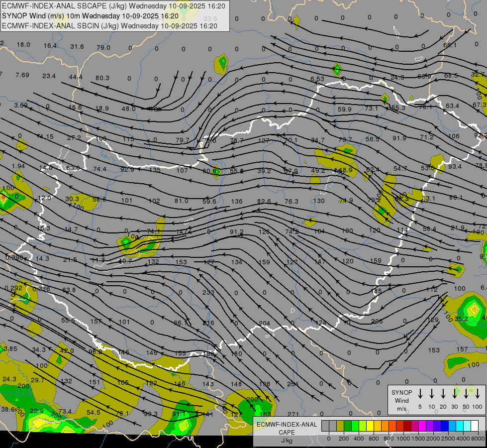Click the map value 74.4
The width and height of the screenshot is (487, 448).
[99, 169]
